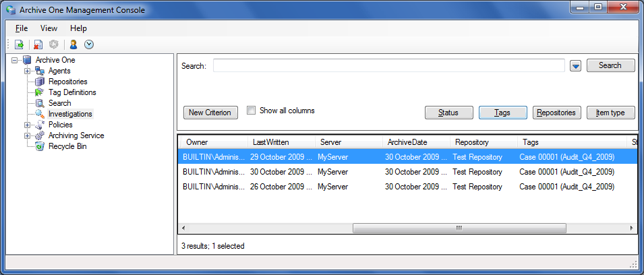
Task: Open the search history dropdown arrow
Action: (x=575, y=65)
